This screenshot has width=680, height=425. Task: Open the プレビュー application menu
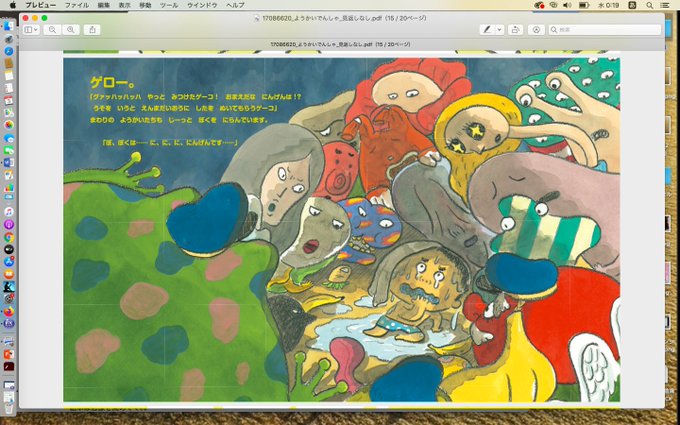click(x=40, y=5)
